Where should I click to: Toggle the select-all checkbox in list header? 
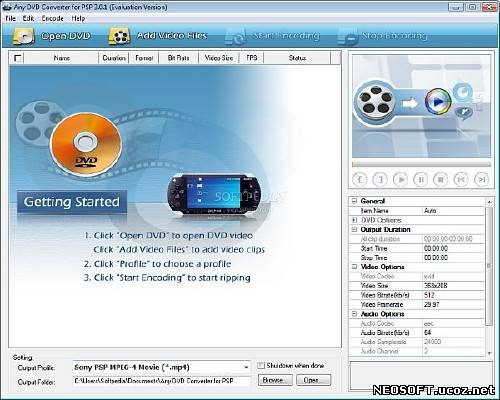click(18, 58)
